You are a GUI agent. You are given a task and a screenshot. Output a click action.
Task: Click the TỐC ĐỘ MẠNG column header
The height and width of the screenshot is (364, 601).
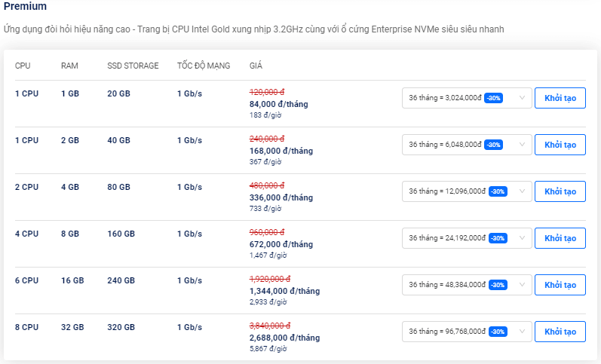(x=204, y=66)
